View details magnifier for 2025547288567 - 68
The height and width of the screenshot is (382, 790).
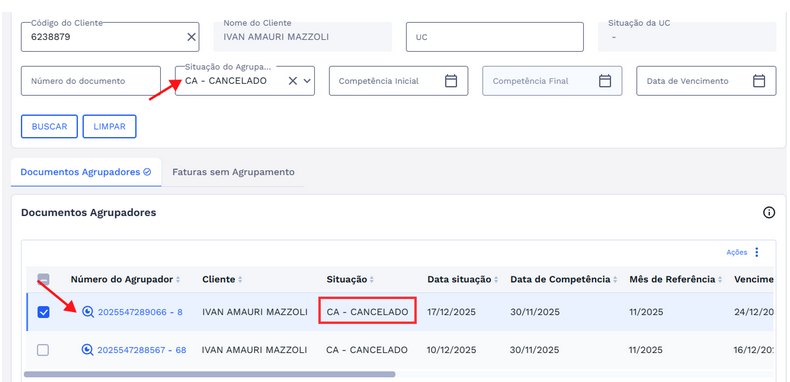tap(87, 350)
